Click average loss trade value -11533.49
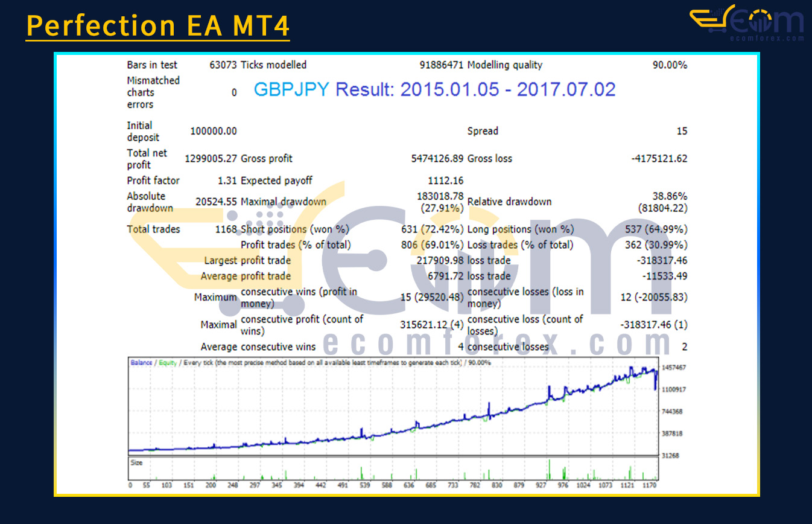Image resolution: width=812 pixels, height=524 pixels. (664, 276)
